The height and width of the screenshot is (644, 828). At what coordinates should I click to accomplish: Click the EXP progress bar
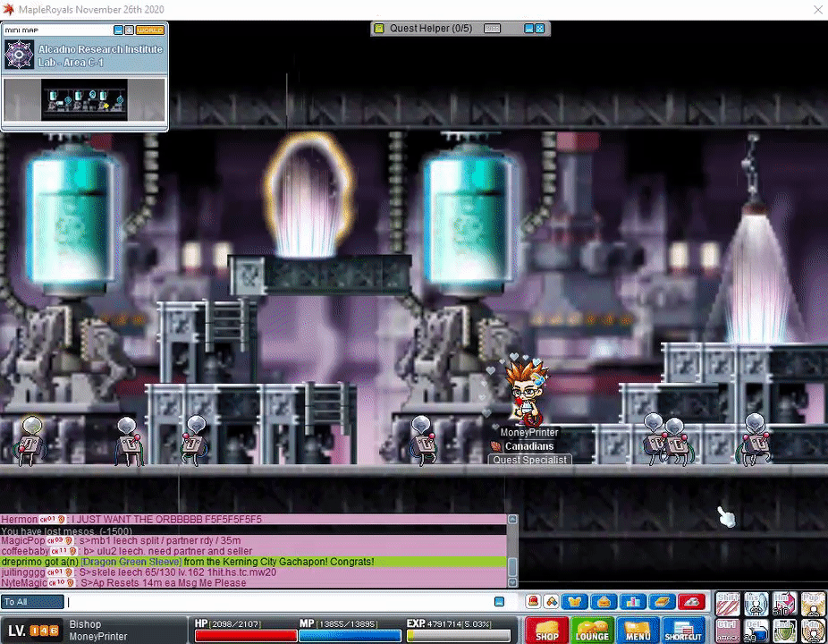point(459,636)
